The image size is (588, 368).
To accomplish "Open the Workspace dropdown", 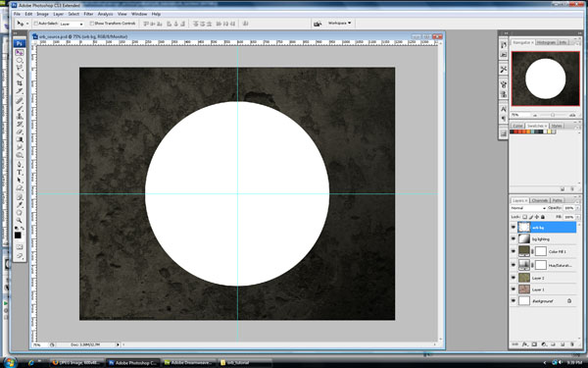I will point(339,24).
